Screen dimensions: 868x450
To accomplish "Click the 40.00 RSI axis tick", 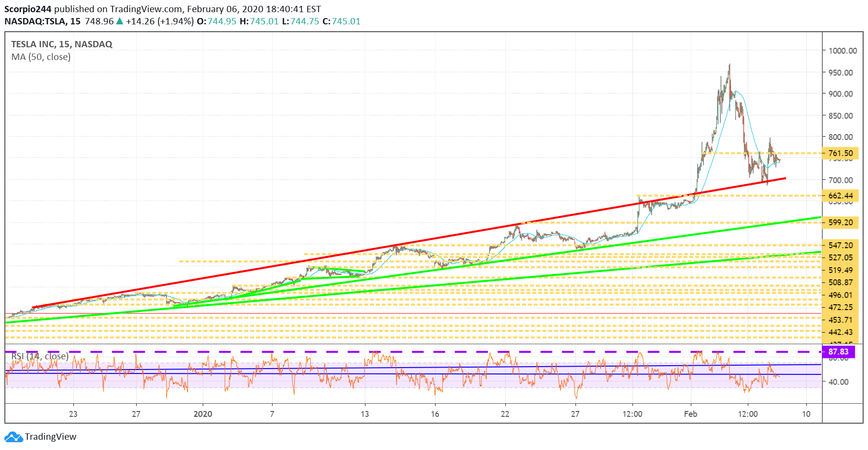I will [838, 382].
